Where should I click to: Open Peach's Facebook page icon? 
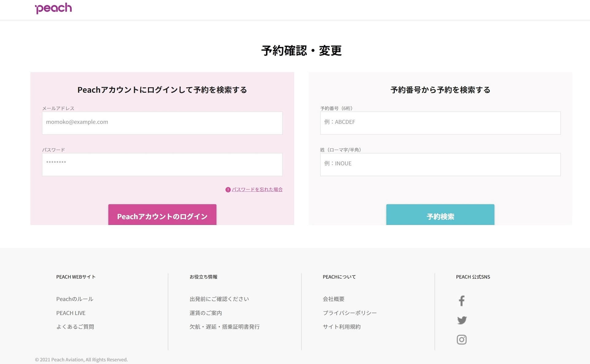[x=461, y=301]
